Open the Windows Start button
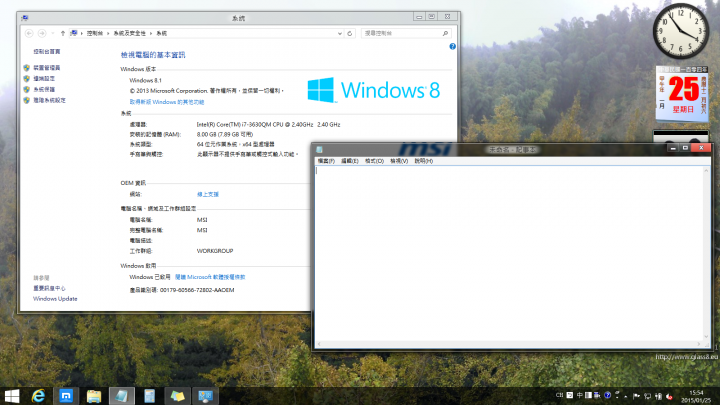 click(x=11, y=396)
